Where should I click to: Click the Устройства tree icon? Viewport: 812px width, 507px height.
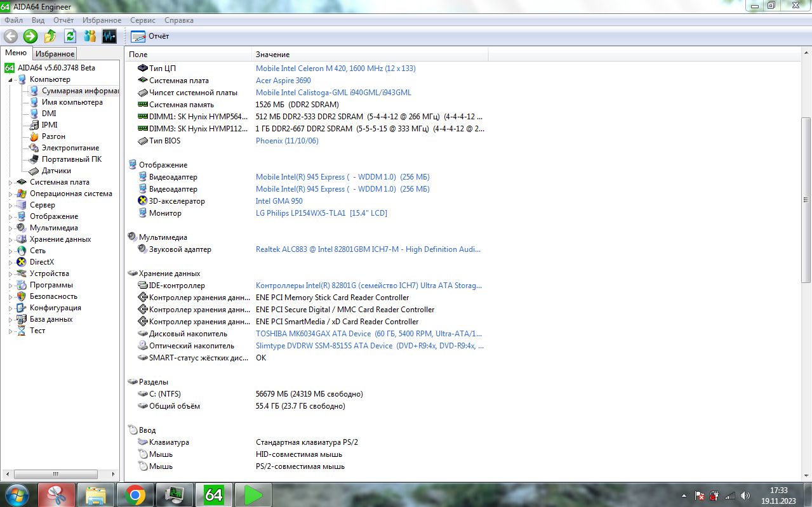tap(22, 273)
